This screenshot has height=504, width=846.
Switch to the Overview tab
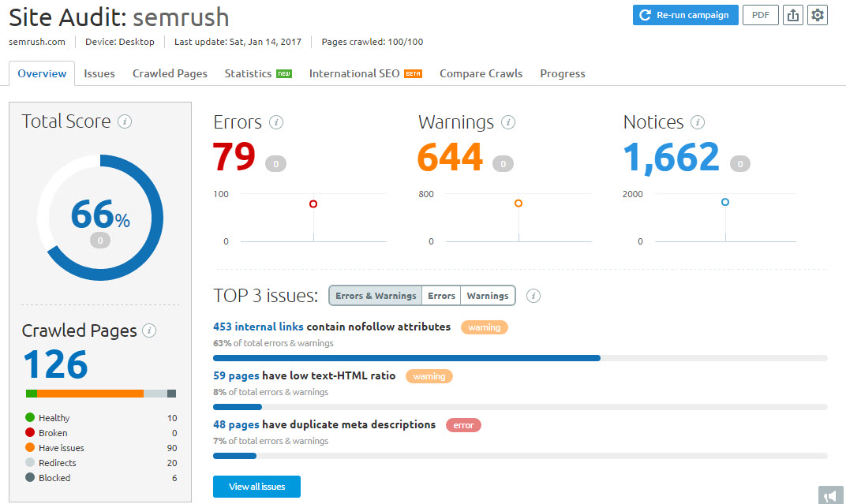click(42, 73)
